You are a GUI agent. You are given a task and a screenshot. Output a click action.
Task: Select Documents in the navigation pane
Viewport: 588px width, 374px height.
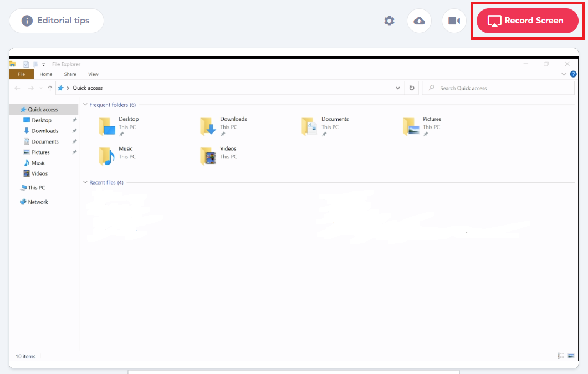click(x=45, y=142)
